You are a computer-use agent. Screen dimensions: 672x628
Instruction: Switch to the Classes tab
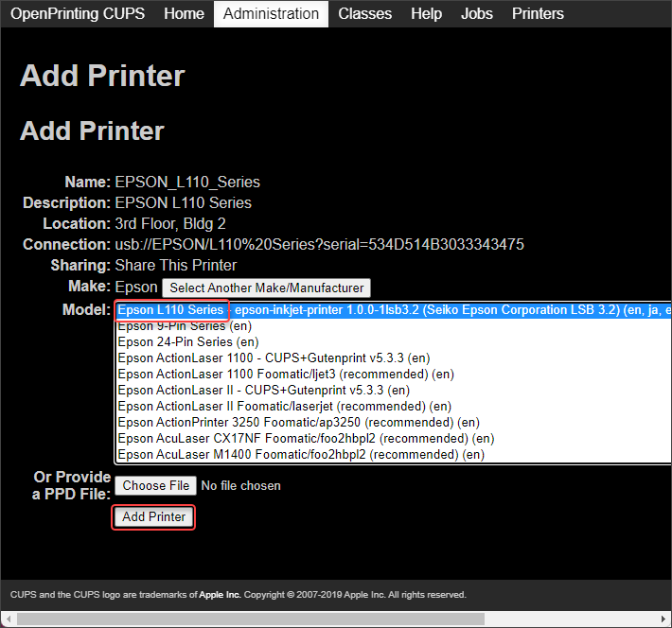(364, 13)
